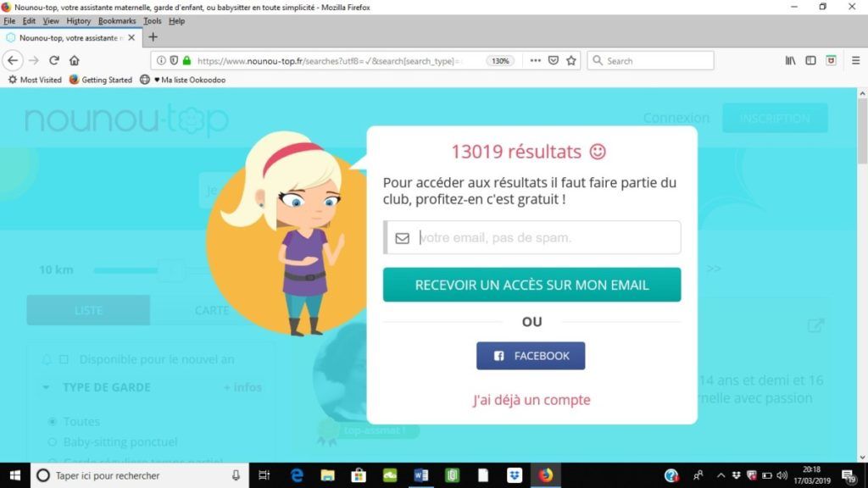Click the 'J'ai déjà un compte' link
Viewport: 868px width, 488px height.
tap(531, 400)
